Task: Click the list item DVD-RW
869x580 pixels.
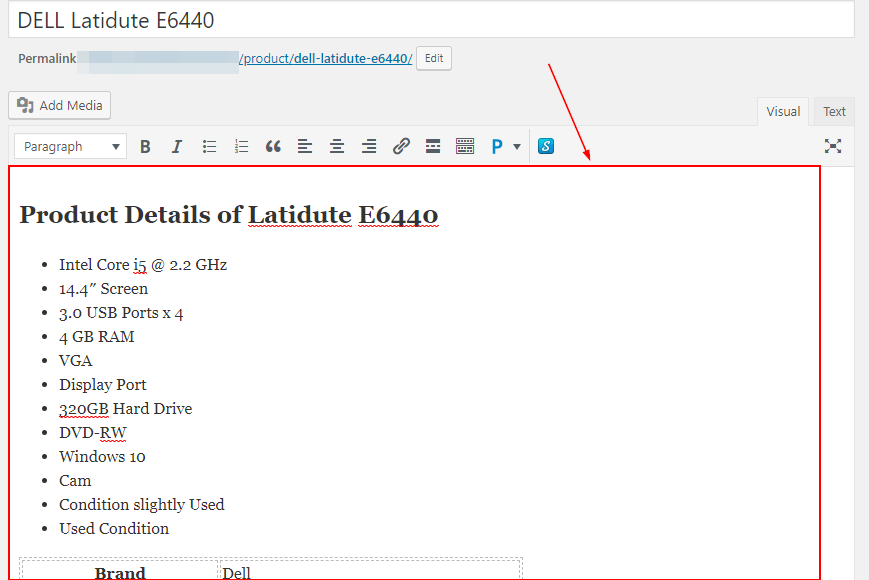Action: click(93, 433)
